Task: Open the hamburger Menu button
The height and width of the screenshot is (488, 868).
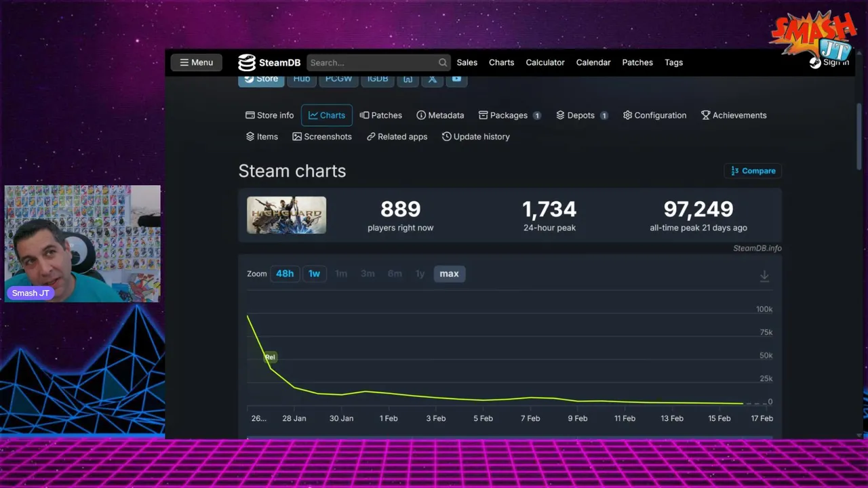Action: click(196, 62)
